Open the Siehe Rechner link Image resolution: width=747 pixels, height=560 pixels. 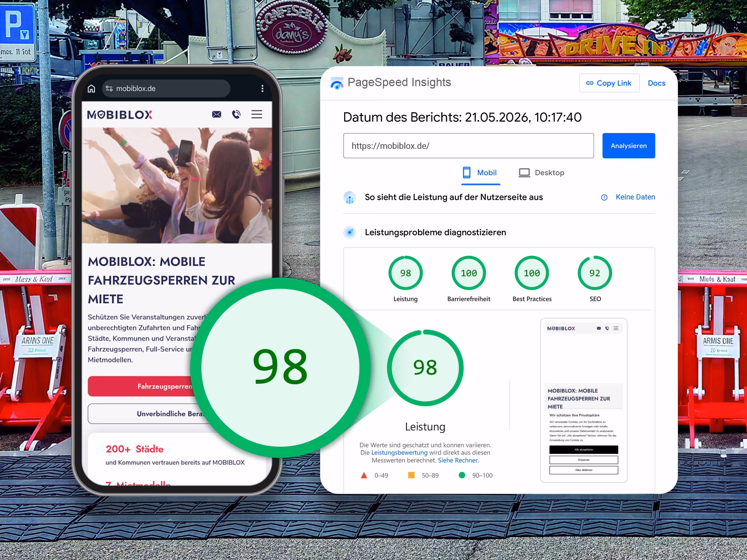pos(458,461)
